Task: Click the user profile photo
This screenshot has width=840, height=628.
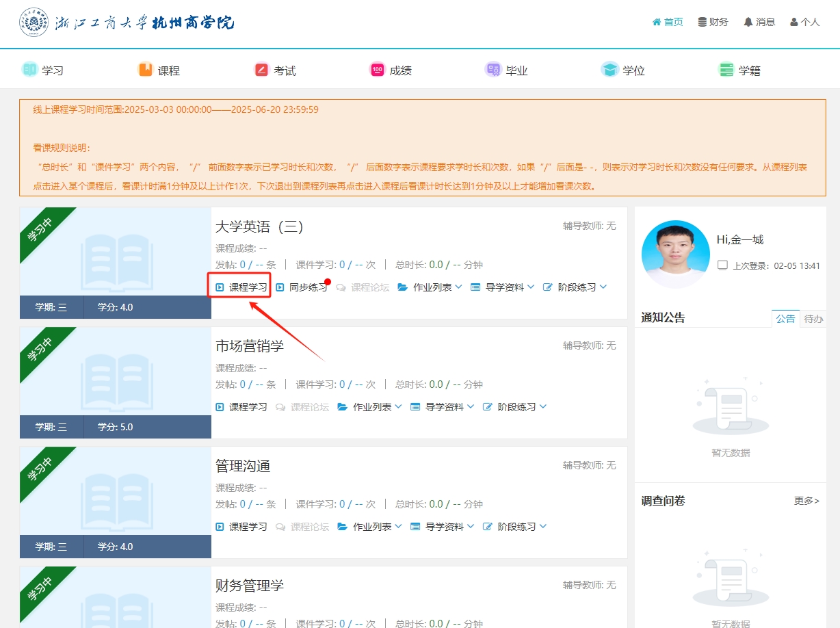Action: point(676,254)
